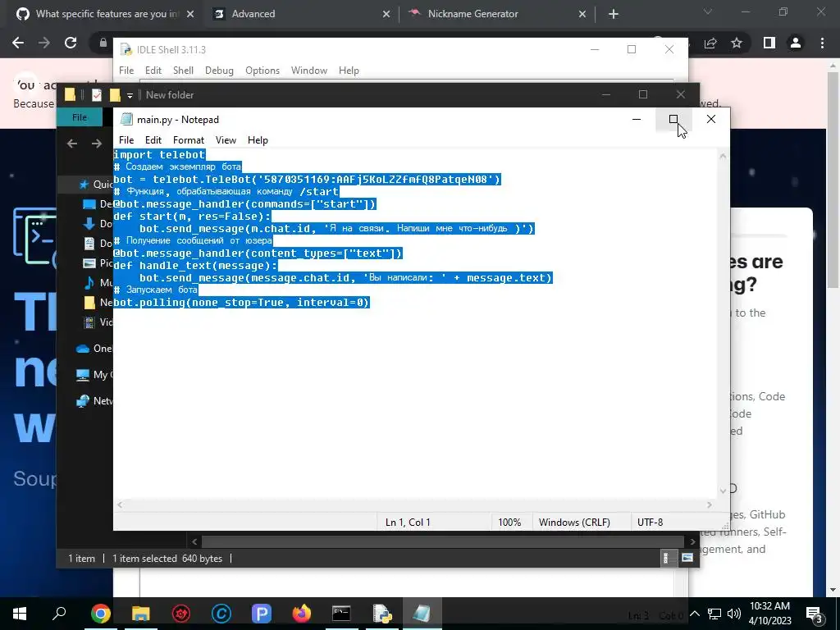
Task: Open Firefox from the taskbar
Action: pyautogui.click(x=302, y=614)
